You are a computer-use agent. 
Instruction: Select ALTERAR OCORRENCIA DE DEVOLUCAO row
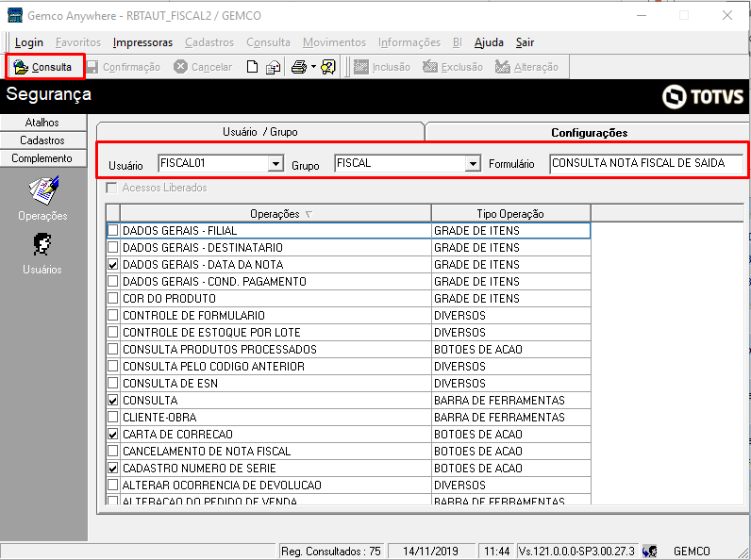(x=348, y=485)
